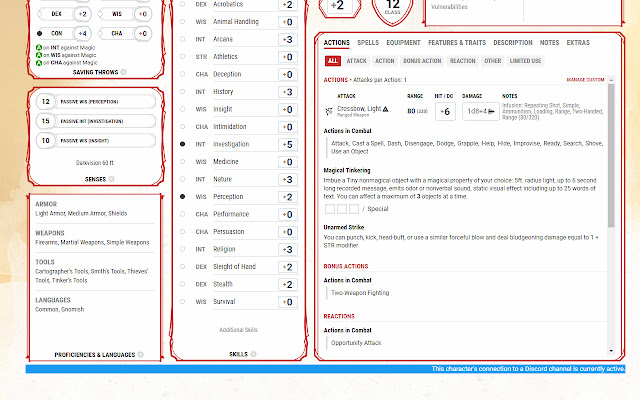Screen dimensions: 640x400
Task: Click the Armor proficiencies section
Action: tap(95, 209)
